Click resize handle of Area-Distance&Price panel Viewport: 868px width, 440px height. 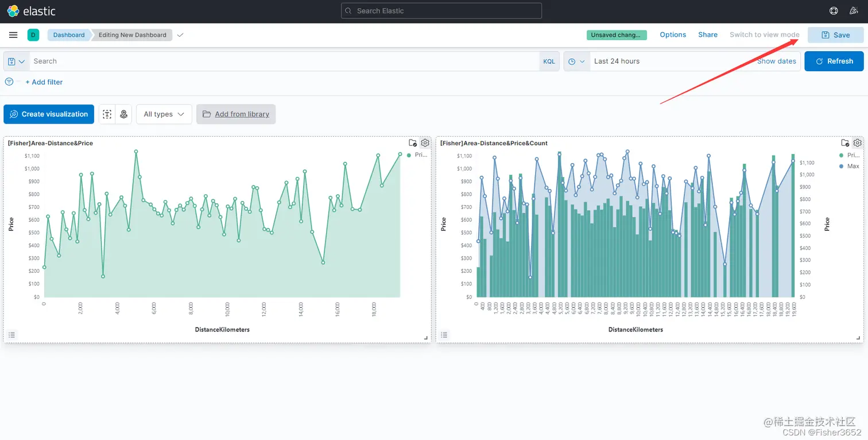426,338
